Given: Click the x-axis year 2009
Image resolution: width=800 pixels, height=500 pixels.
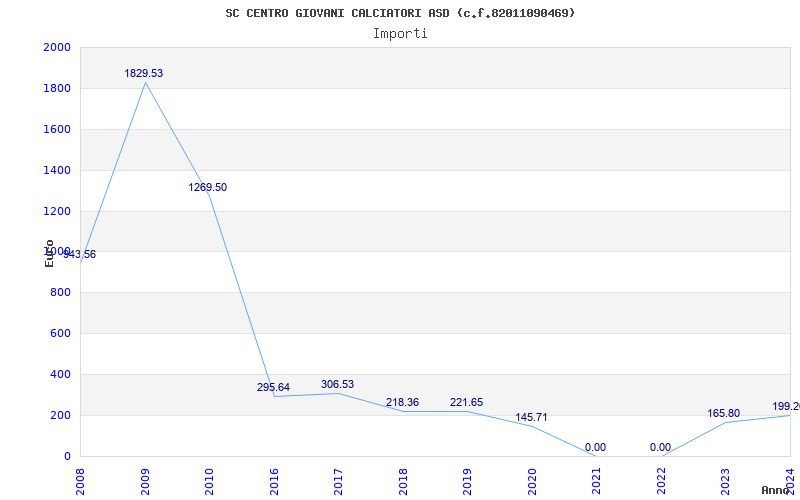Looking at the screenshot, I should 145,482.
